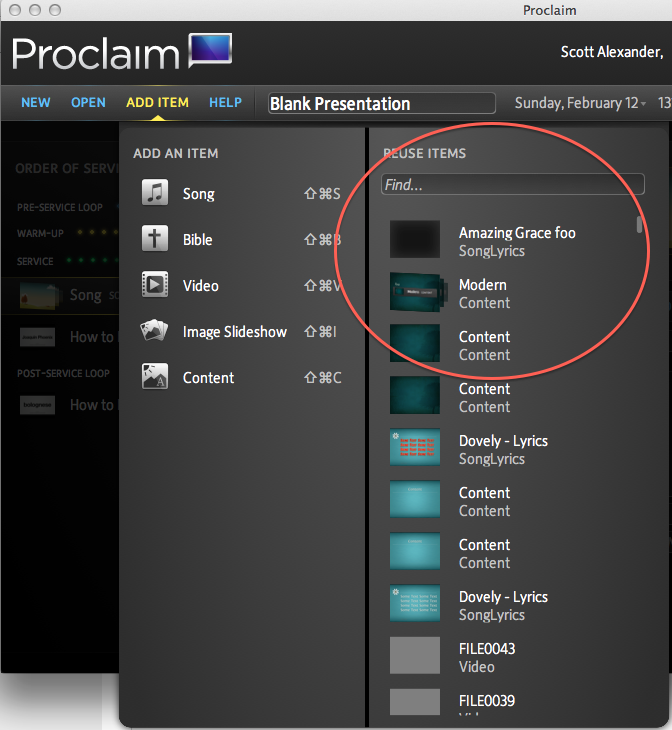This screenshot has width=672, height=730.
Task: Select PRE-SERVICE LOOP section in background
Action: pos(60,207)
